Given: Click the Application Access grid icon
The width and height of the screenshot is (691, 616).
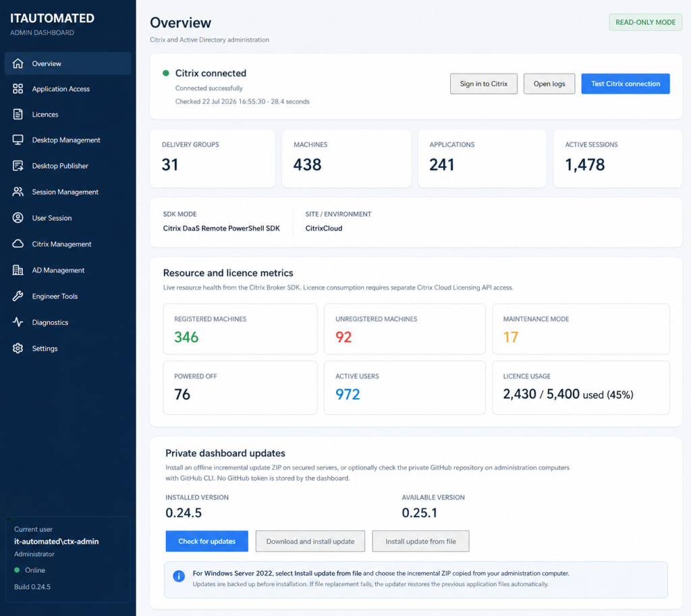Looking at the screenshot, I should (x=18, y=89).
